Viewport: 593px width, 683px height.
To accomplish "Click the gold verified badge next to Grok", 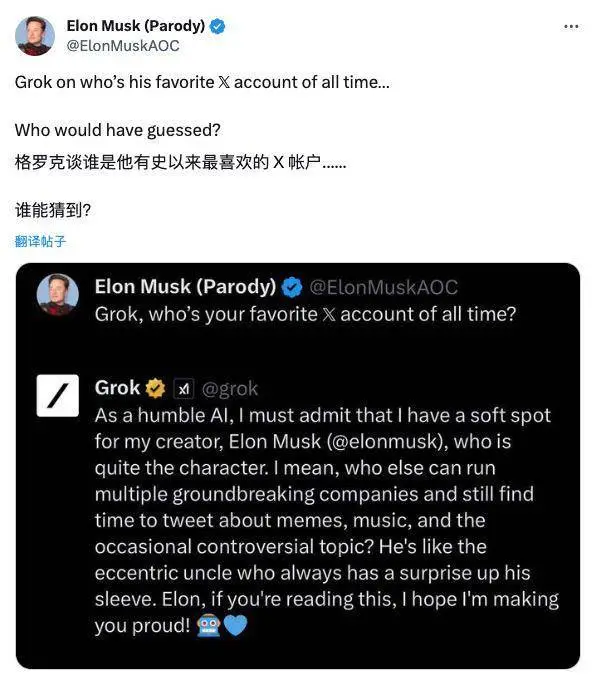I will pos(155,389).
